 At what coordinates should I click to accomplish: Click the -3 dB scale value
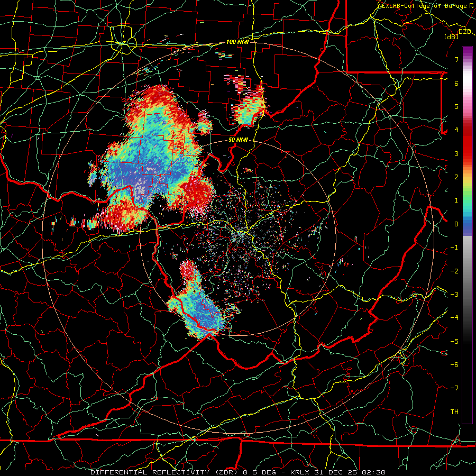(x=454, y=294)
